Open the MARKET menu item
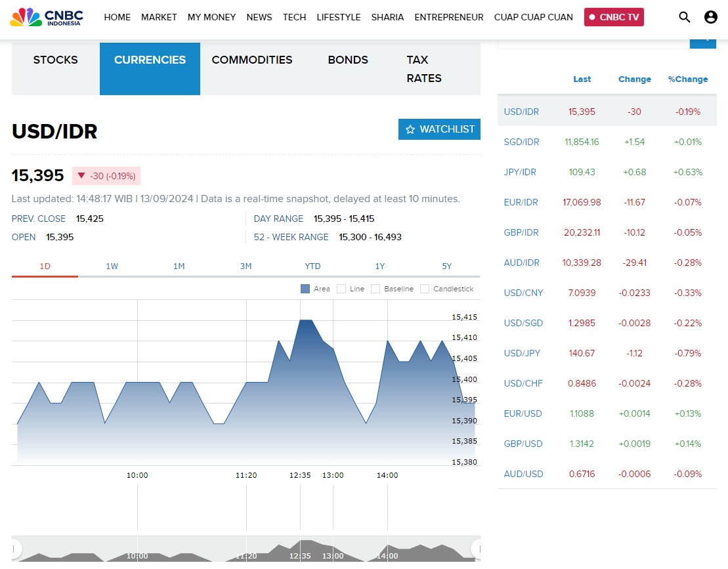 pos(159,17)
